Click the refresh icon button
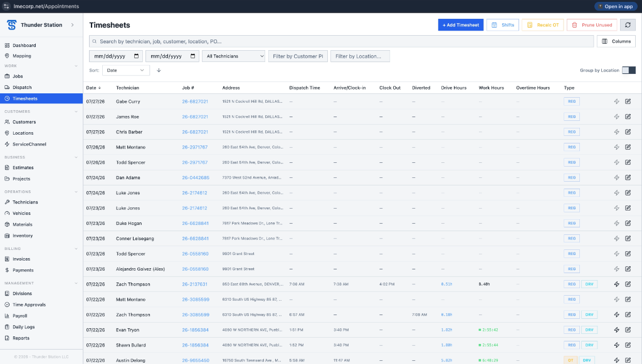The image size is (642, 364). pos(628,25)
